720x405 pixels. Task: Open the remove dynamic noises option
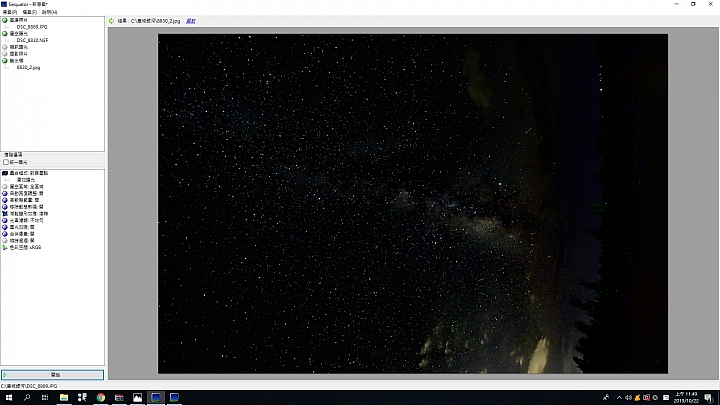[23, 207]
